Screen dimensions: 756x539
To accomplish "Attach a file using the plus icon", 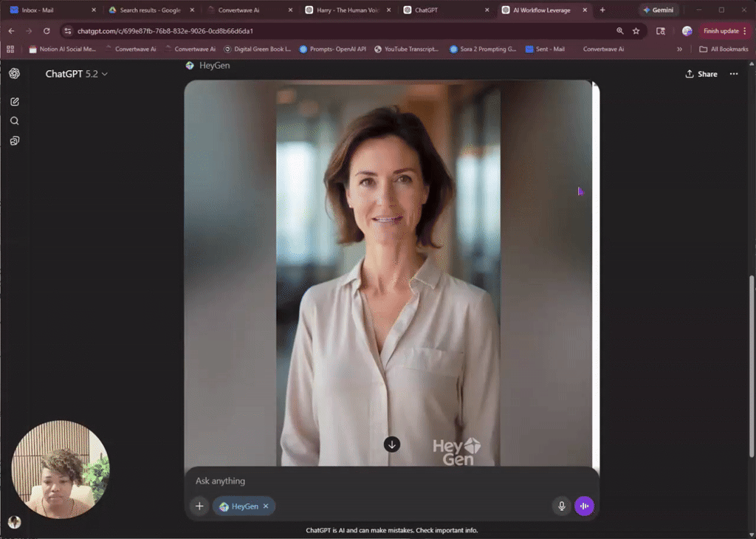I will click(x=199, y=506).
